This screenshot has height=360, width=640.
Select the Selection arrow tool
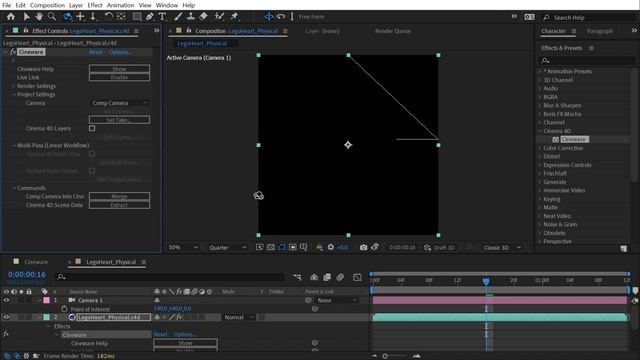click(x=27, y=16)
